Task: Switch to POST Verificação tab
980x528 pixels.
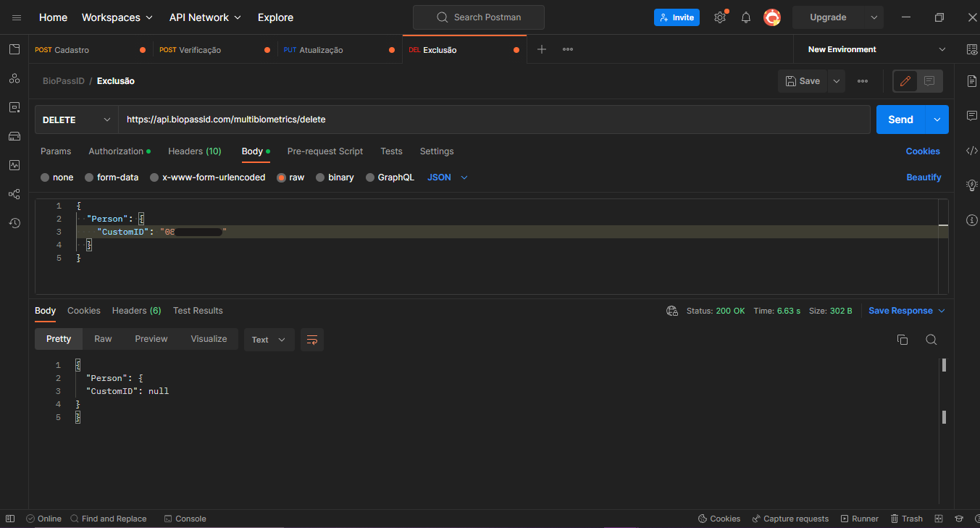Action: pos(215,50)
